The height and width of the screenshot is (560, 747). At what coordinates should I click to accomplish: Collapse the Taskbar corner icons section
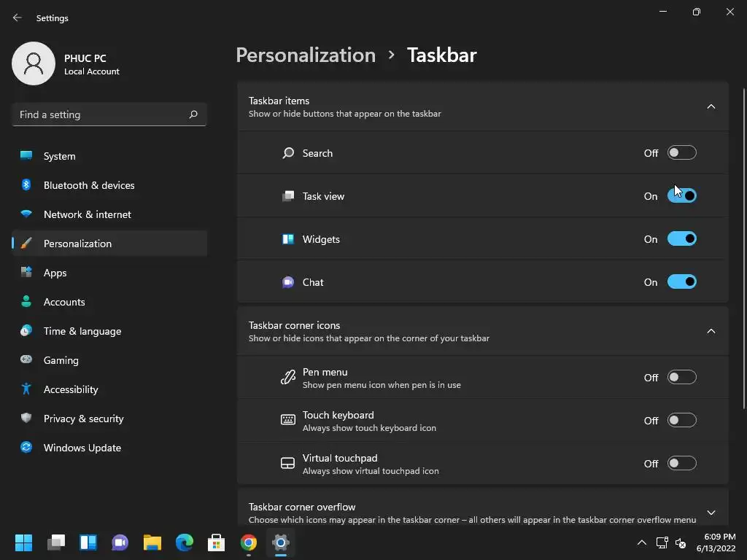pos(711,331)
